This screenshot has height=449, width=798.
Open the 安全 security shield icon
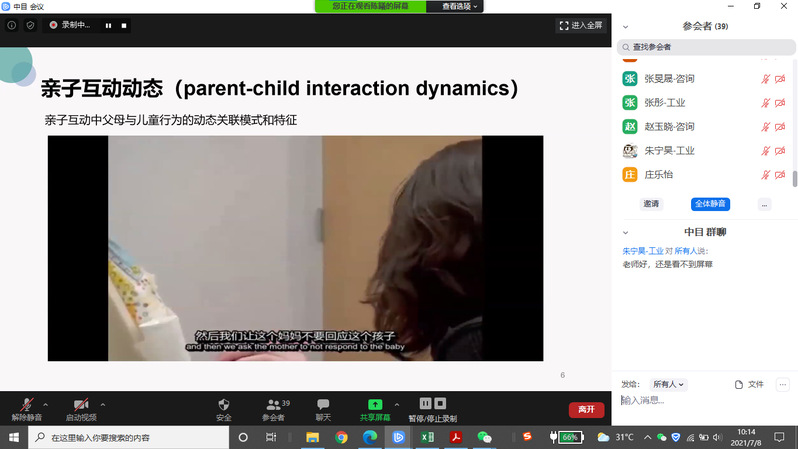pos(224,405)
